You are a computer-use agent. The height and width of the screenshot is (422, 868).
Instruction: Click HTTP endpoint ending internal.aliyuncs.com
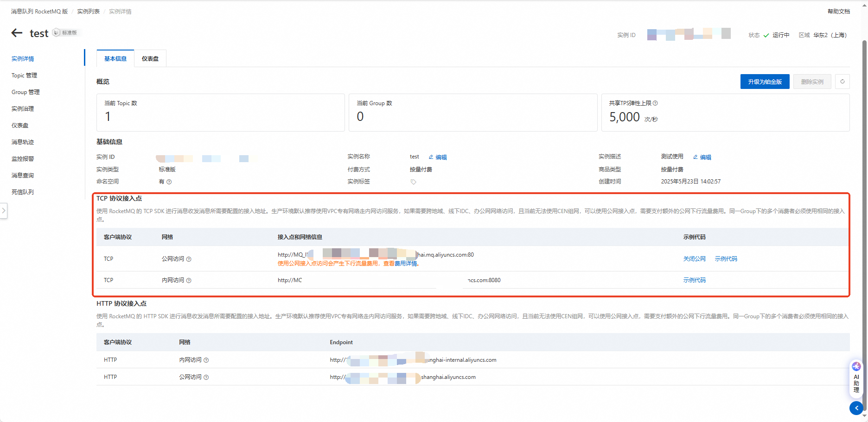[413, 360]
